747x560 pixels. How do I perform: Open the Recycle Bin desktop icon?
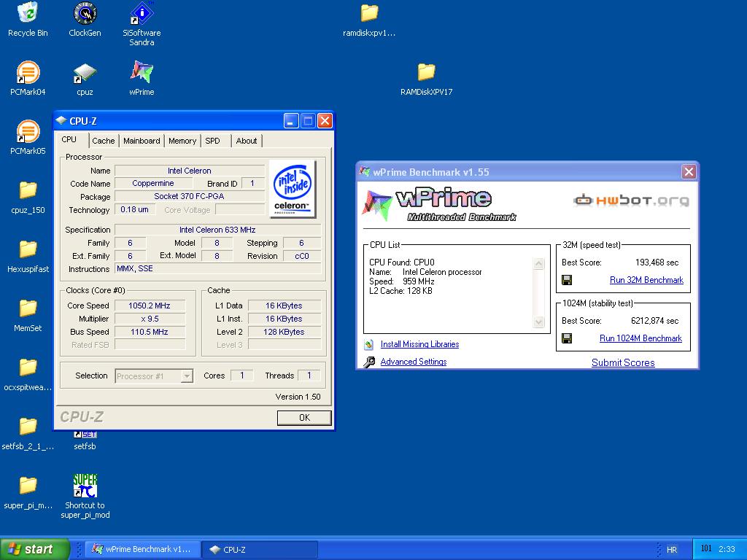pos(28,20)
